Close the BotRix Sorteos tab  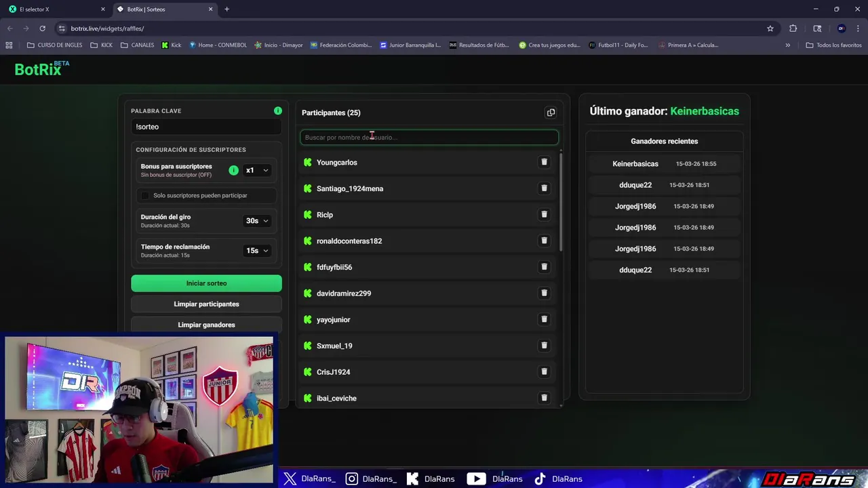(210, 9)
